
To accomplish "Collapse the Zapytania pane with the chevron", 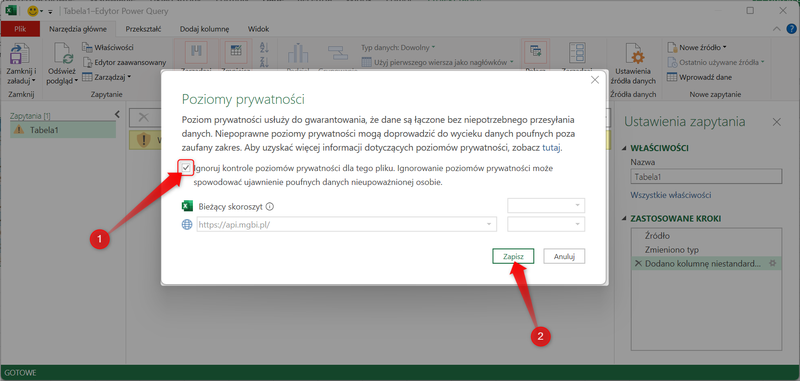I will tap(117, 114).
